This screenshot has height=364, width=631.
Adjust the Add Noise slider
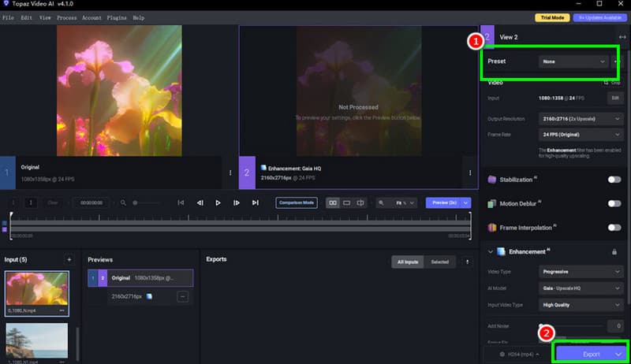coord(542,325)
